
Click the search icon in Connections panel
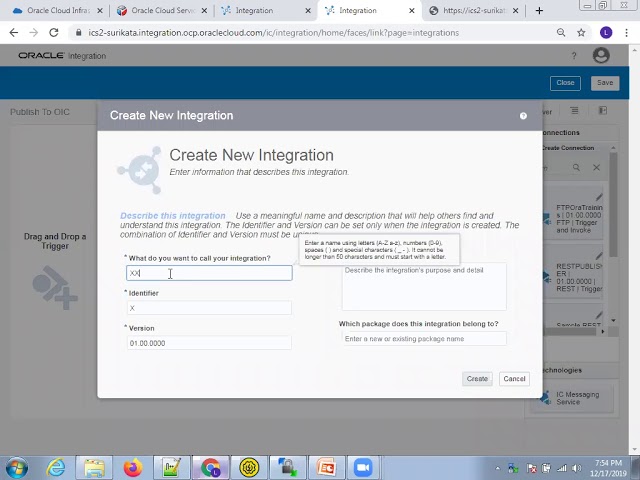pos(576,167)
